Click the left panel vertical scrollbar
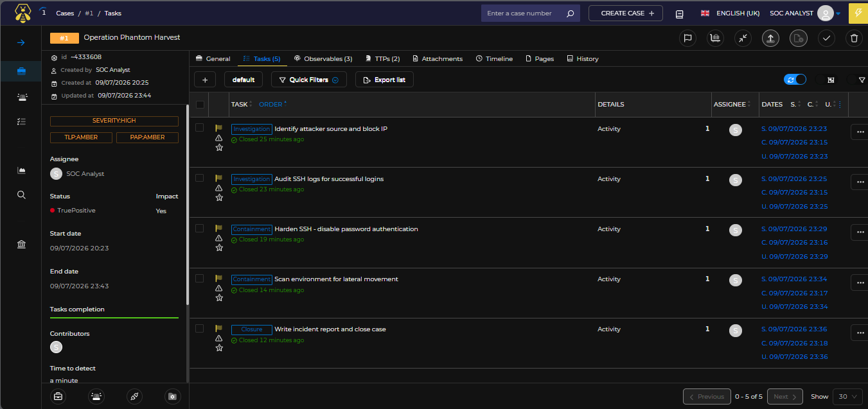Viewport: 868px width, 409px height. pos(188,205)
